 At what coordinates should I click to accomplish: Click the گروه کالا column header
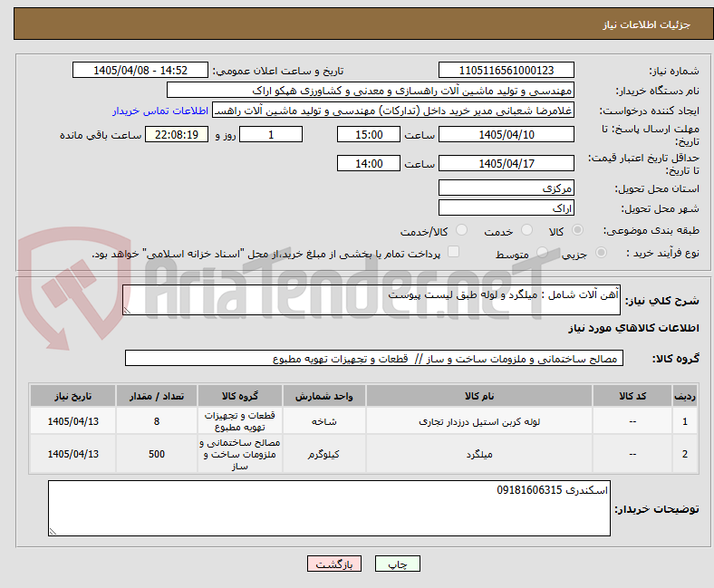(x=240, y=396)
